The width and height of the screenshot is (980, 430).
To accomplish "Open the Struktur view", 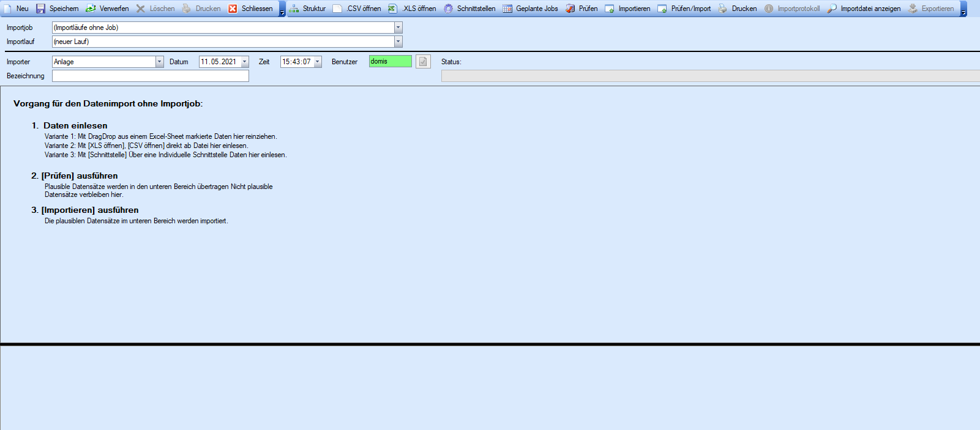I will click(x=307, y=9).
